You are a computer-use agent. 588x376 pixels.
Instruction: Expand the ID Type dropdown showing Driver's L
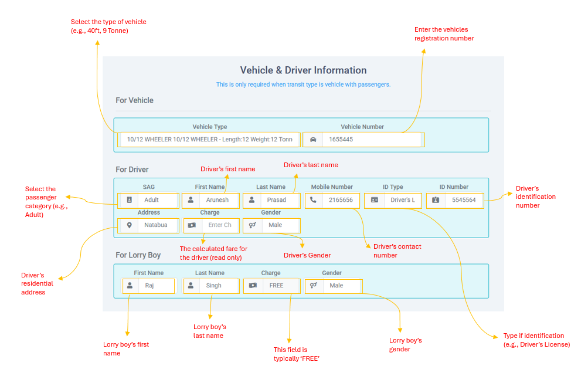tap(402, 200)
